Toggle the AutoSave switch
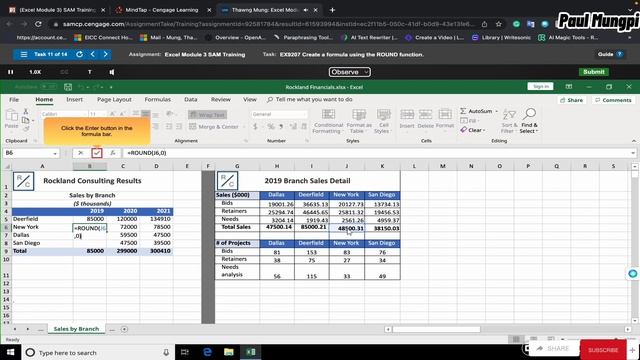Screen dimensions: 640x360 click(49, 87)
